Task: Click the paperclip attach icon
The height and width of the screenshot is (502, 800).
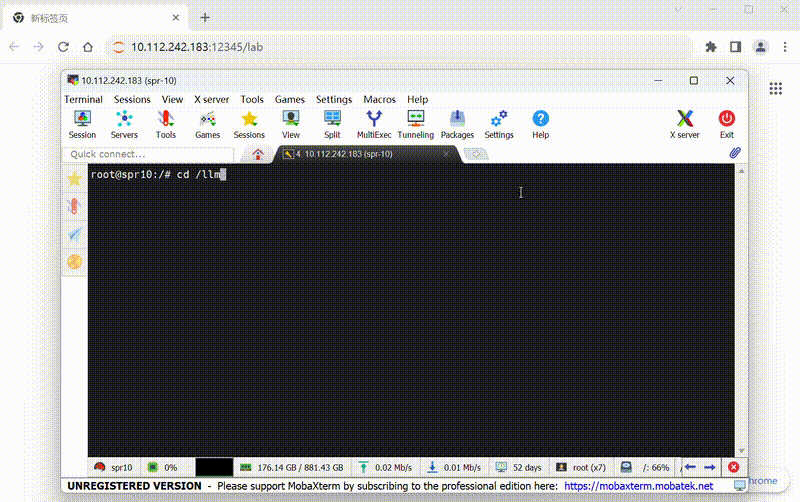Action: tap(735, 153)
